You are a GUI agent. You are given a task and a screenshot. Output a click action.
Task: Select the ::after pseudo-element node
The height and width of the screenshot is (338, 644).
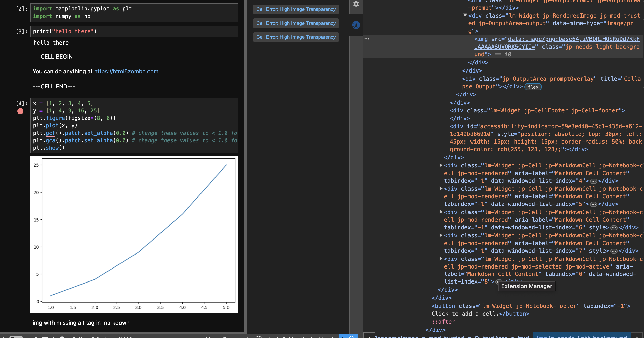tap(443, 322)
